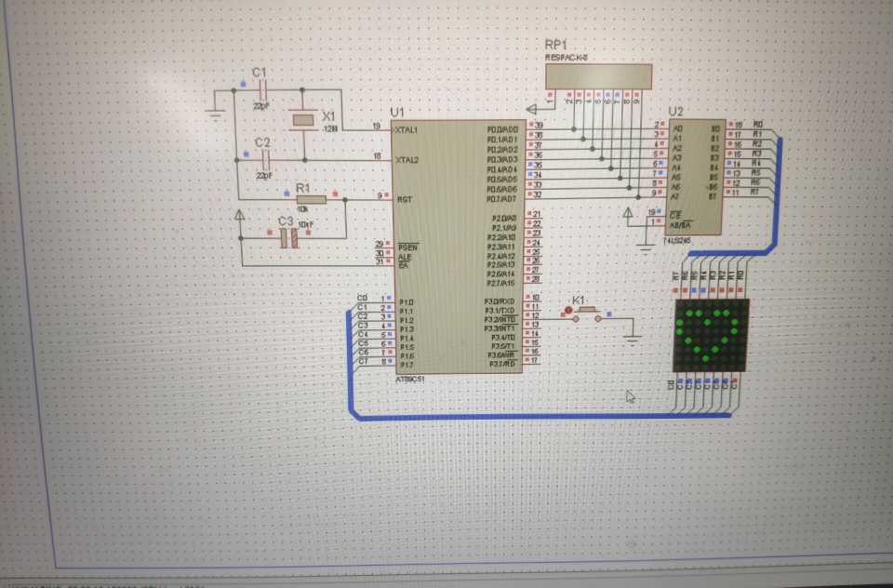Click the R1 reference label

click(x=303, y=187)
